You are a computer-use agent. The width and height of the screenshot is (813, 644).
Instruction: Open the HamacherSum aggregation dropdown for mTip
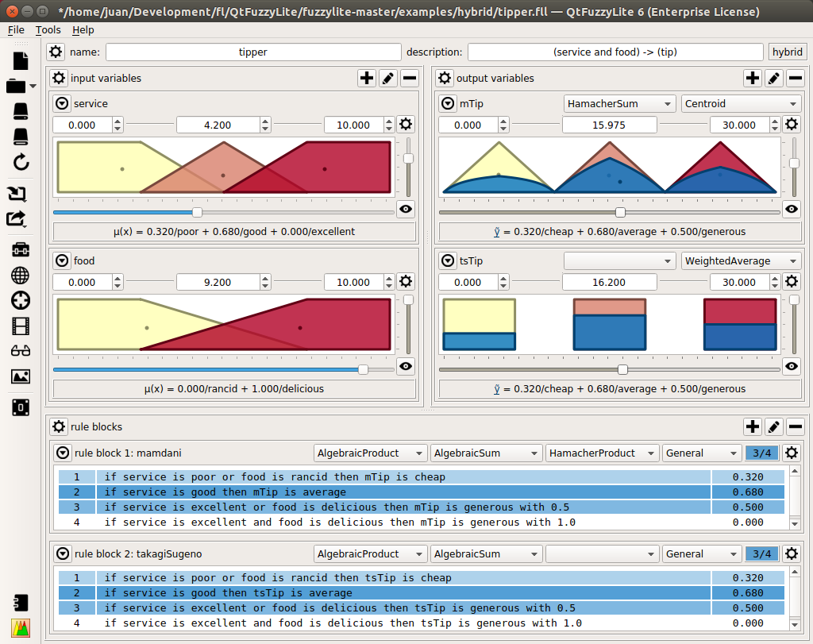click(619, 103)
